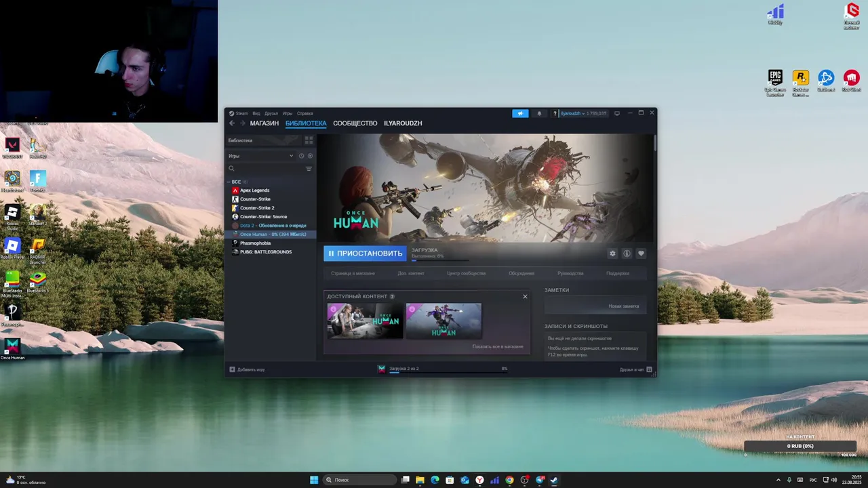Open the Справка menu

coord(305,113)
